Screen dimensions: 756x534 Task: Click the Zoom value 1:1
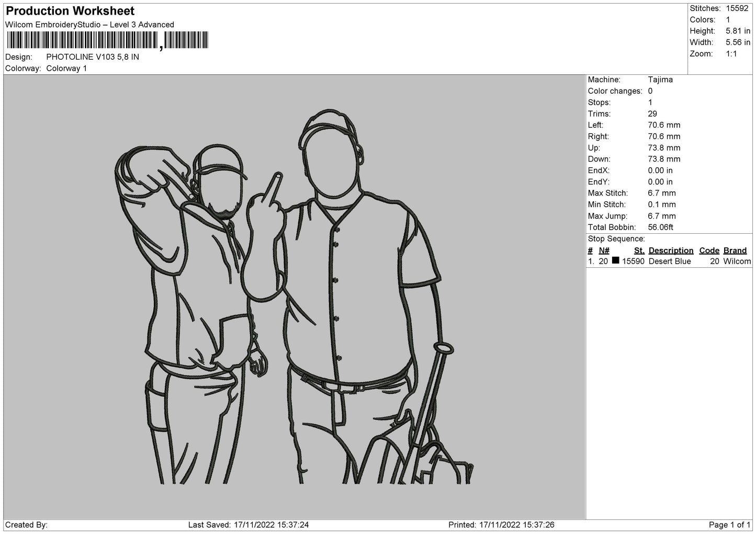pos(731,54)
